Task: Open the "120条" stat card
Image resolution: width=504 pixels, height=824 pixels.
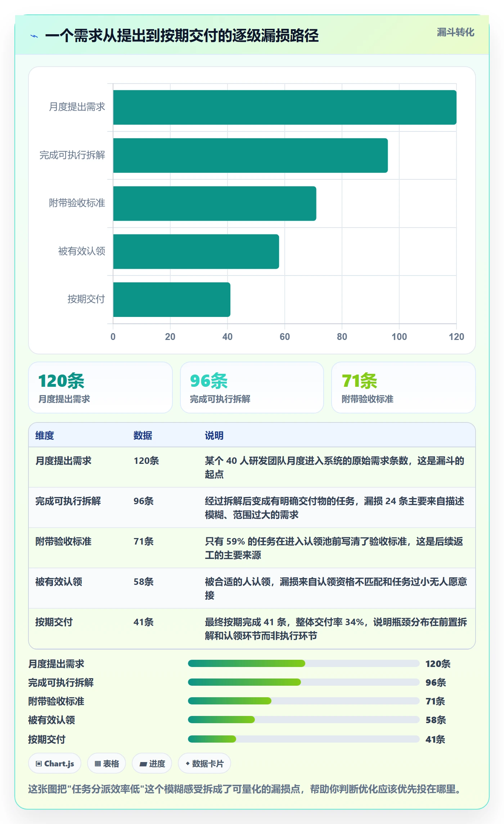Action: [x=100, y=388]
